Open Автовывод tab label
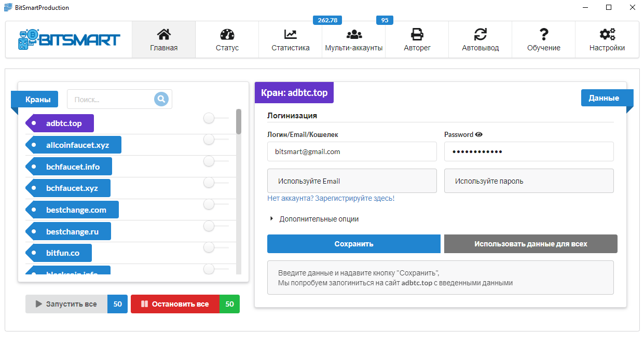The image size is (644, 346). coord(481,48)
